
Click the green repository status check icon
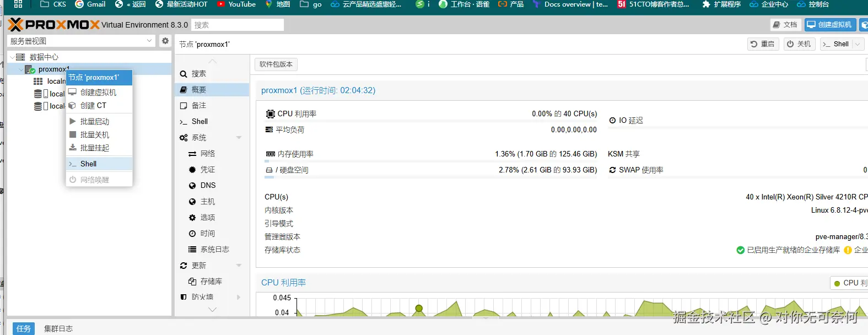741,250
